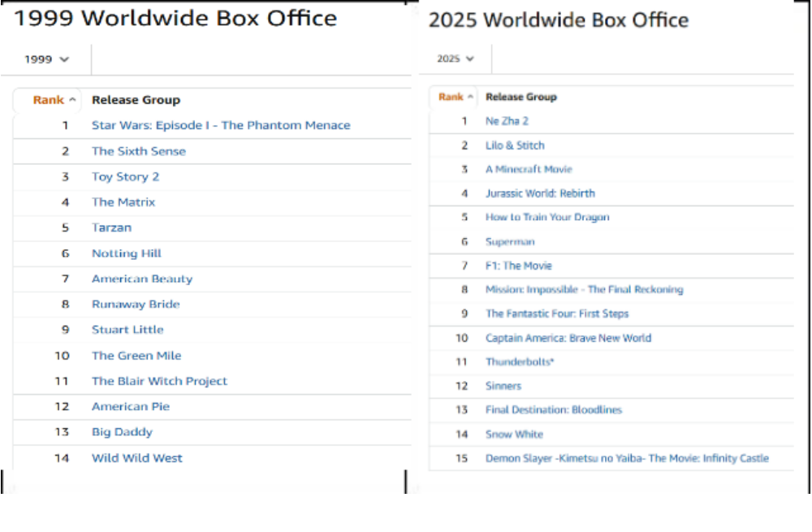Screen dimensions: 812x532
Task: Open How to Train Your Dragon link
Action: coord(547,218)
